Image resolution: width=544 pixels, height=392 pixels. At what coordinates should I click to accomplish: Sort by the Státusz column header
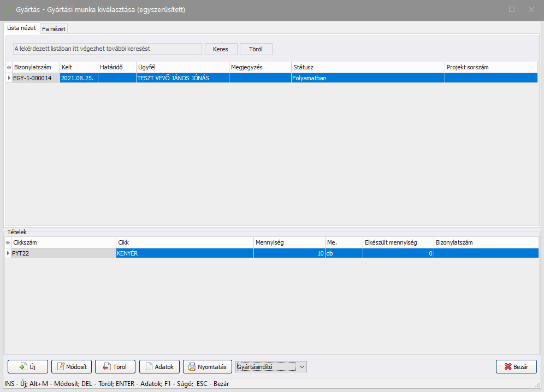(x=368, y=67)
